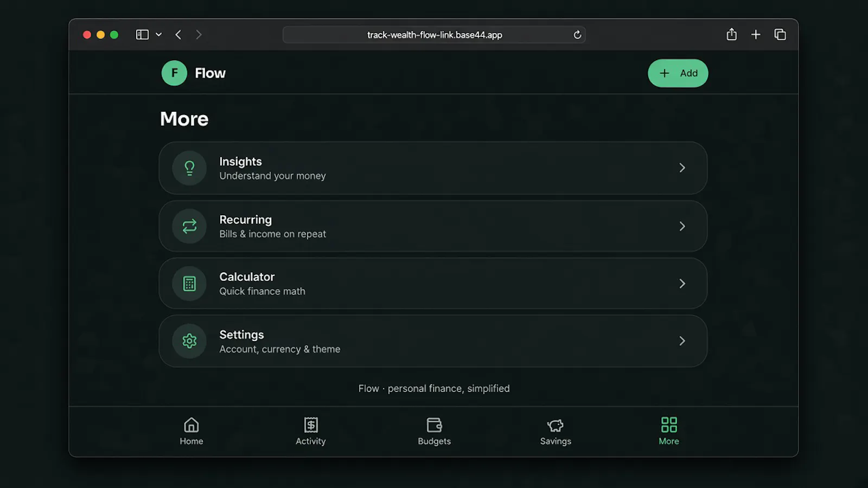868x488 pixels.
Task: Go to the Budgets tab
Action: point(435,432)
